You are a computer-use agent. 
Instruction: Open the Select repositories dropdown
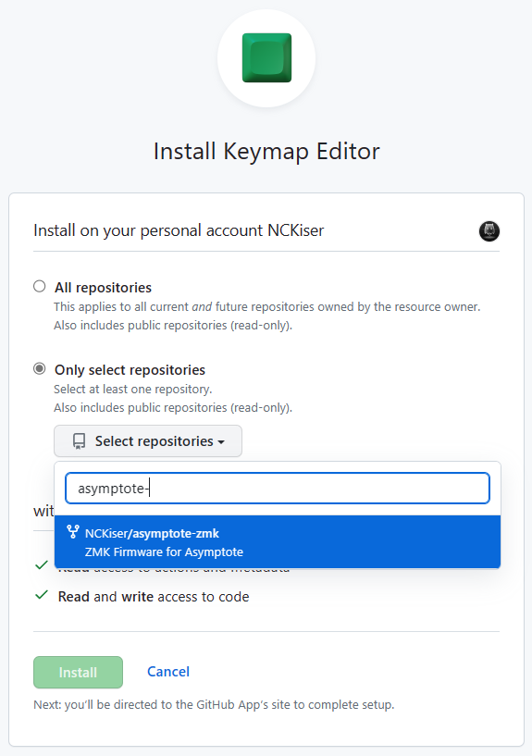pos(148,441)
